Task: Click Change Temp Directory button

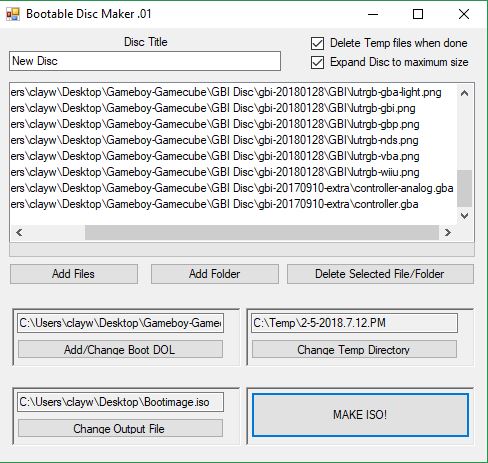Action: 354,349
